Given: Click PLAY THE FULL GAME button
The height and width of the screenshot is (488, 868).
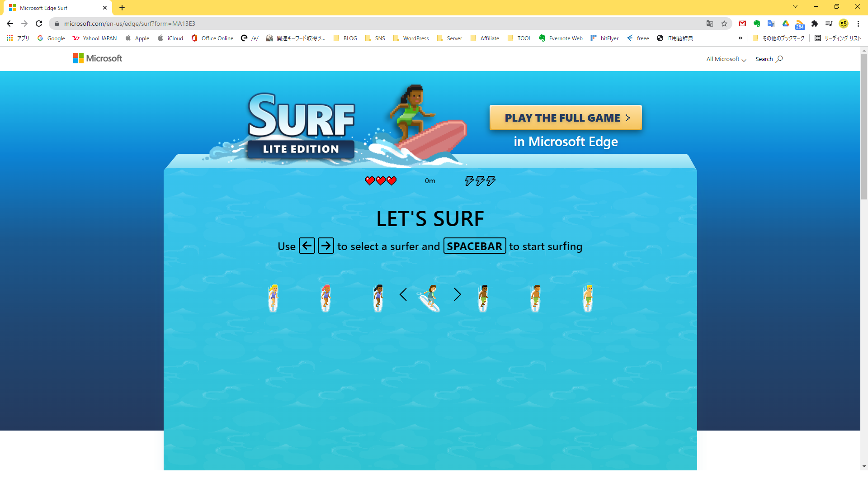Looking at the screenshot, I should 566,118.
